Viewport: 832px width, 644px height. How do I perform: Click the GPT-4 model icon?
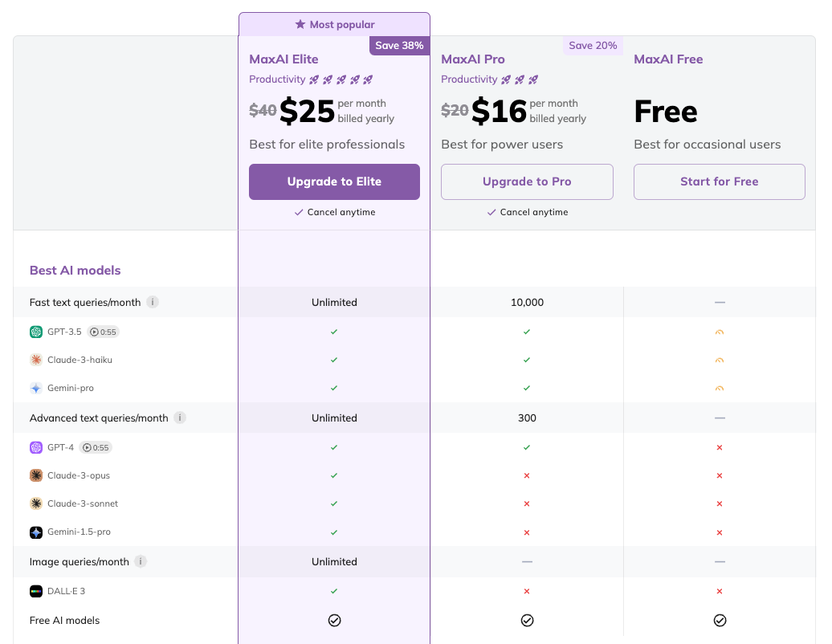(x=36, y=447)
